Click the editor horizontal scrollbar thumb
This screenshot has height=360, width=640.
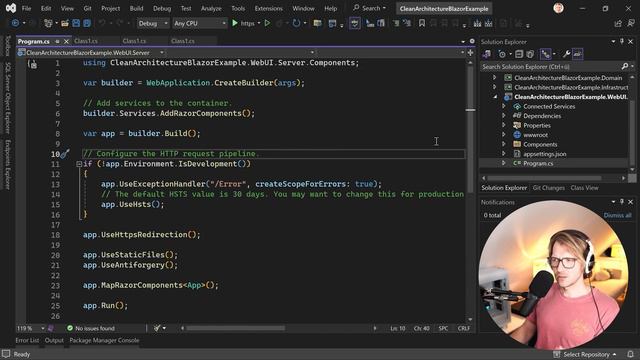[236, 328]
